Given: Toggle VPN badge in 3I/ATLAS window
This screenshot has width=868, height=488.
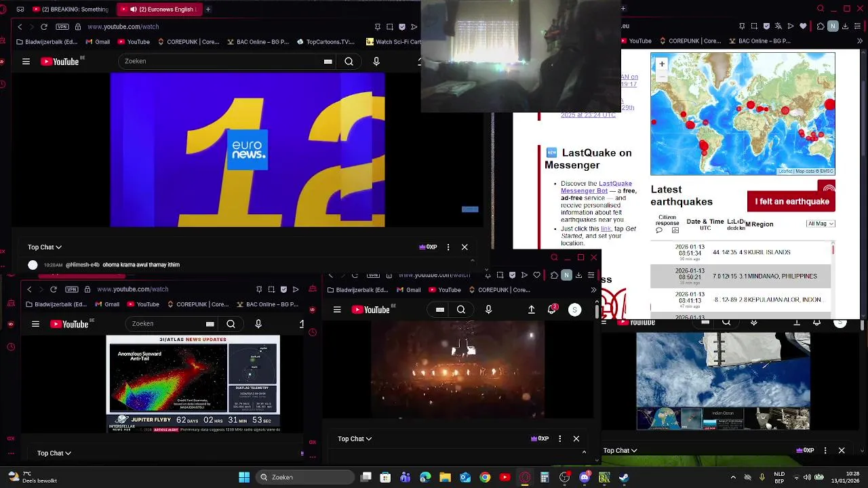Looking at the screenshot, I should point(72,289).
